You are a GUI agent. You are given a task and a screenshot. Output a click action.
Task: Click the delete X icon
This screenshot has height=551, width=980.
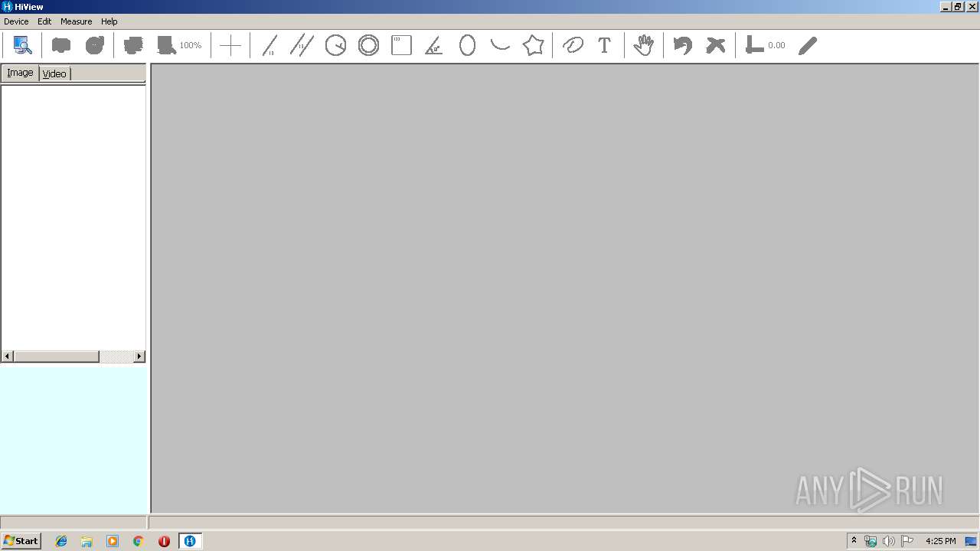pyautogui.click(x=715, y=45)
